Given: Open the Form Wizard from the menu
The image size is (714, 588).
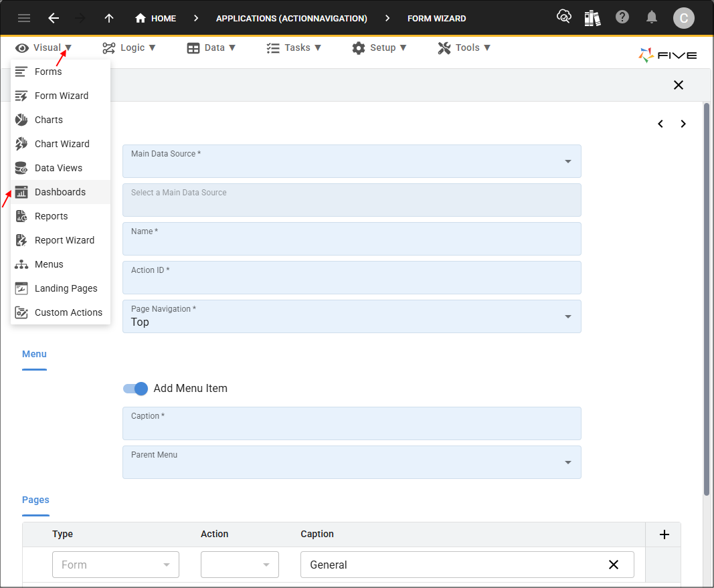Looking at the screenshot, I should pos(61,96).
